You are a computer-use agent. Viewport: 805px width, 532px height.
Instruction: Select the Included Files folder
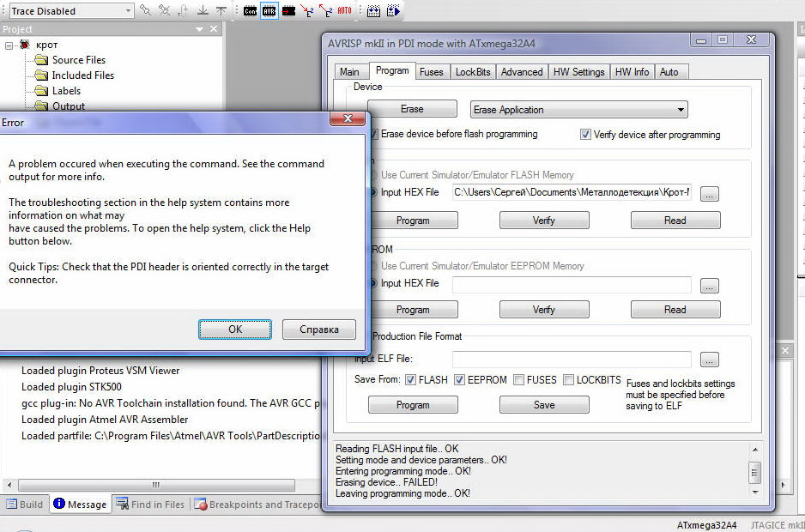coord(82,76)
